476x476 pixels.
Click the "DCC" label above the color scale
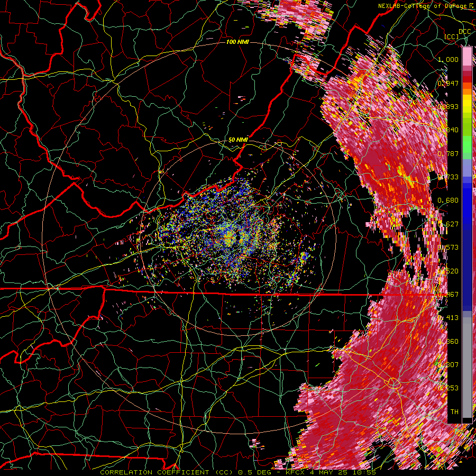[464, 32]
